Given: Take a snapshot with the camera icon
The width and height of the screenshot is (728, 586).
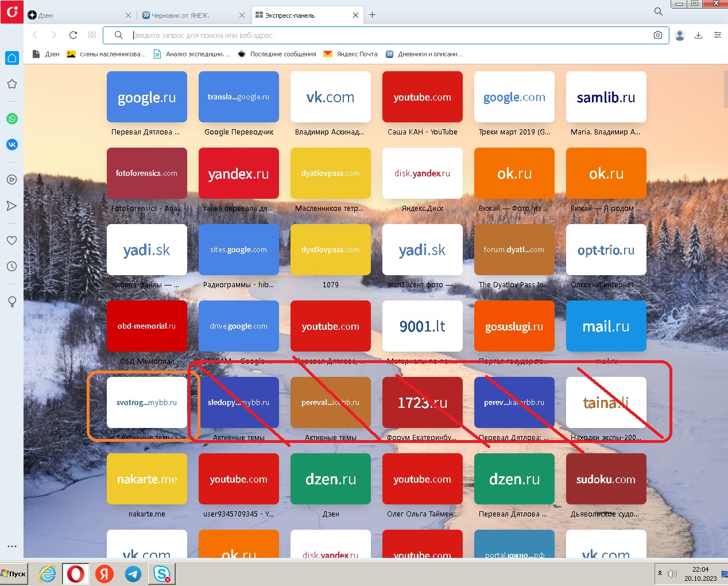Looking at the screenshot, I should point(658,35).
